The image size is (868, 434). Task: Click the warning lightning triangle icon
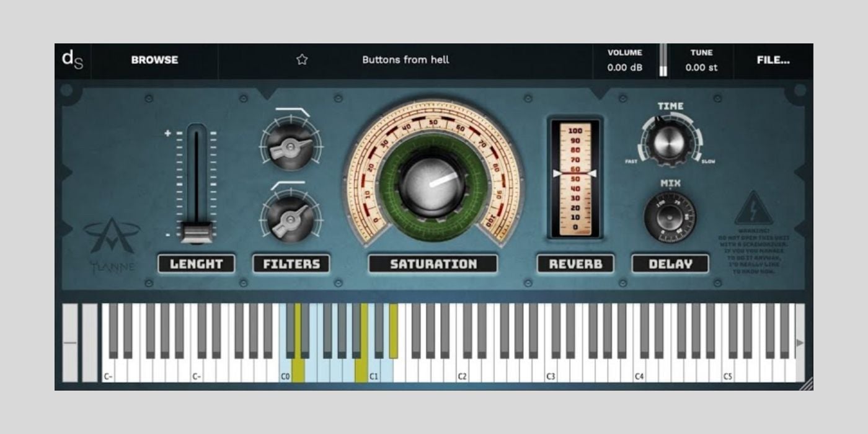tap(754, 209)
